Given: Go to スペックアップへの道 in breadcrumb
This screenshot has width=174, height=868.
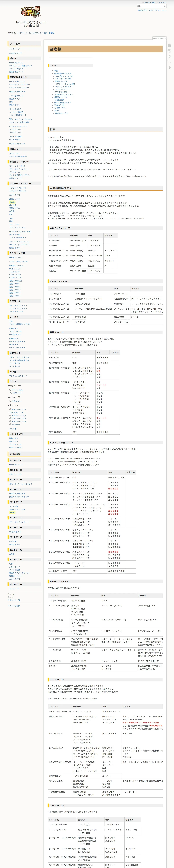Looking at the screenshot, I should click(38, 33).
